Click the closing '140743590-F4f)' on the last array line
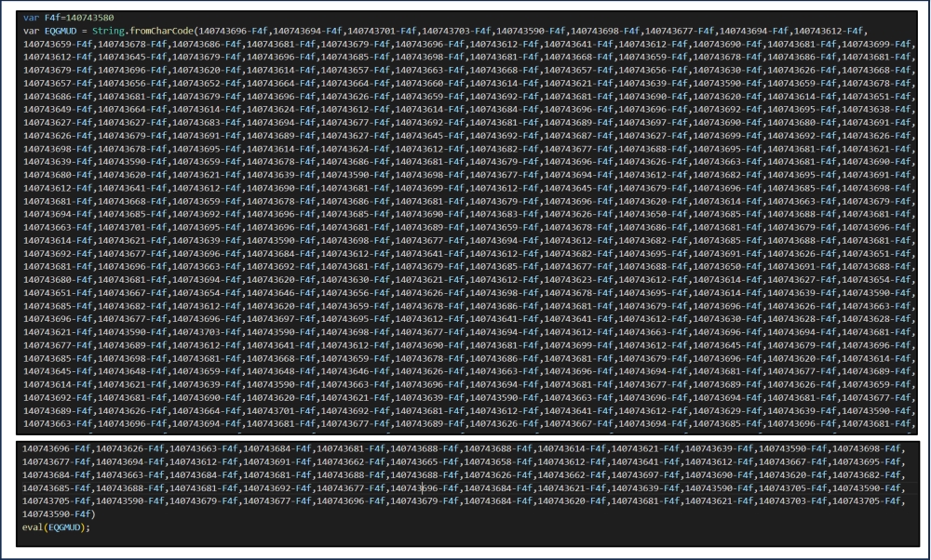Viewport: 931px width, 560px height. tap(59, 514)
